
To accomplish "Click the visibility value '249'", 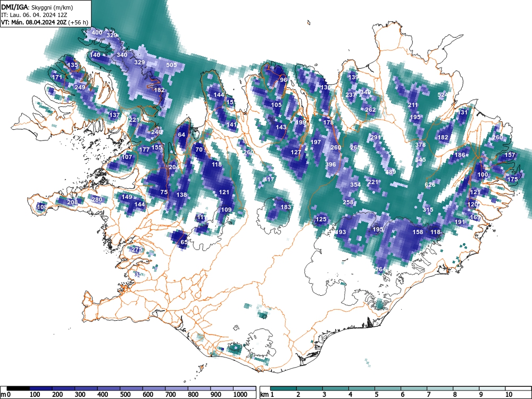I will click(80, 87).
